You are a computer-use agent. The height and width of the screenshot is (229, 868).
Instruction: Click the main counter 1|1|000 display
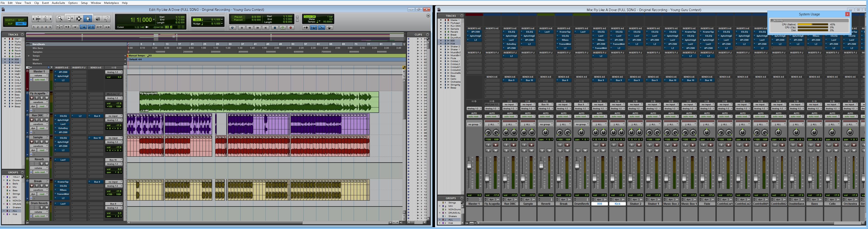coord(141,19)
